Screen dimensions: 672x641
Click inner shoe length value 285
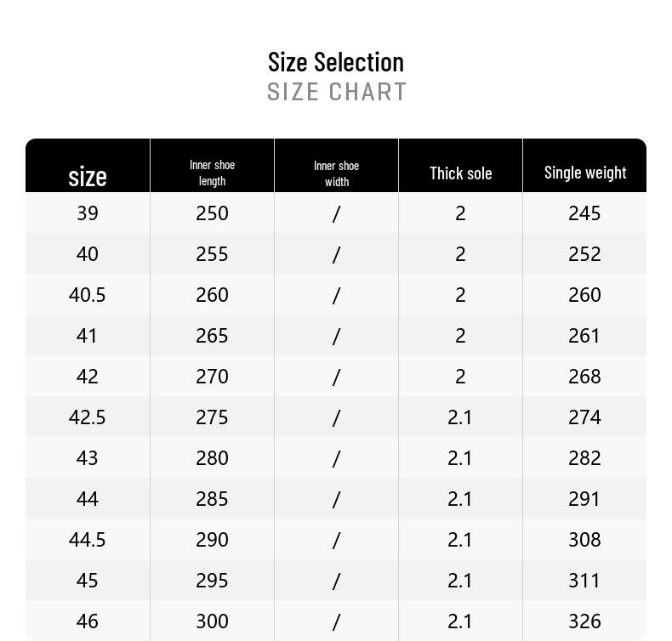(x=212, y=499)
